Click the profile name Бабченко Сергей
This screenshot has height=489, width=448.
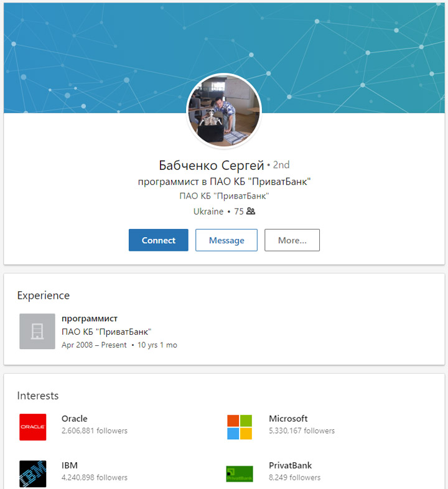point(212,165)
